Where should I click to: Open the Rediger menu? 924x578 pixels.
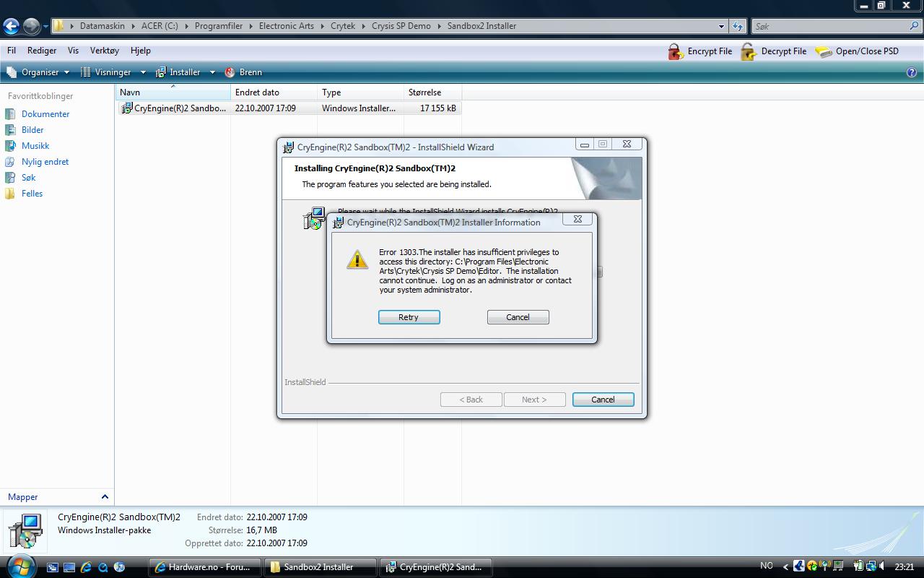click(42, 51)
